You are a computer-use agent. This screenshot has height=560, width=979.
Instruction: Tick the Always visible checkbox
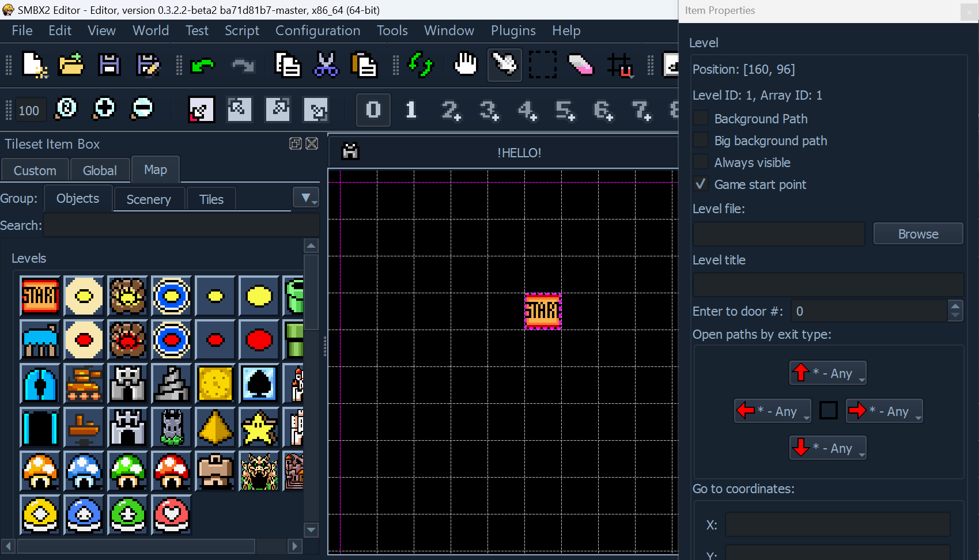[701, 162]
